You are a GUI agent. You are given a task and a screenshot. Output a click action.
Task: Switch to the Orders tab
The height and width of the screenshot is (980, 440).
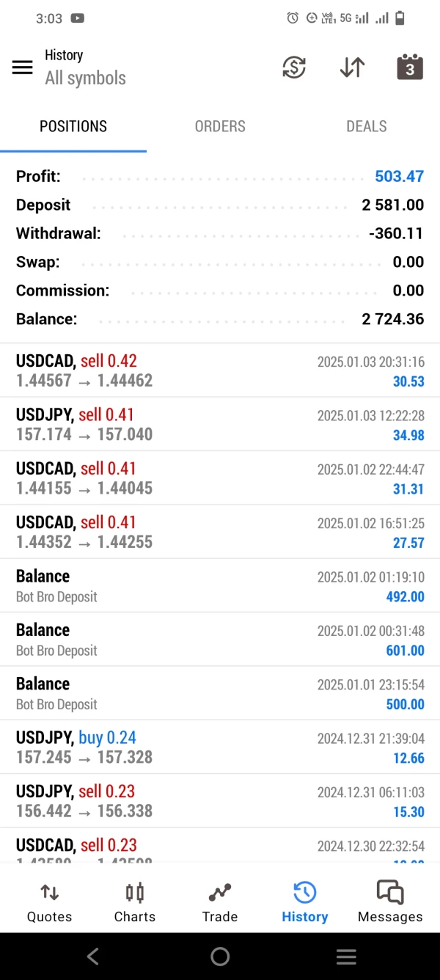220,126
